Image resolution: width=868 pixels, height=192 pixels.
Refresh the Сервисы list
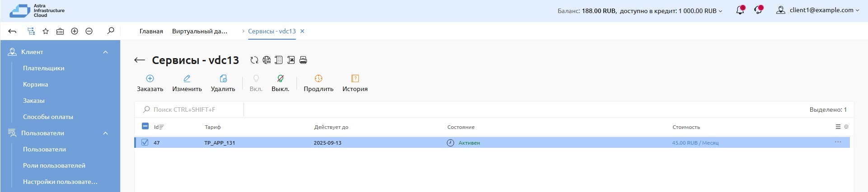tap(254, 60)
